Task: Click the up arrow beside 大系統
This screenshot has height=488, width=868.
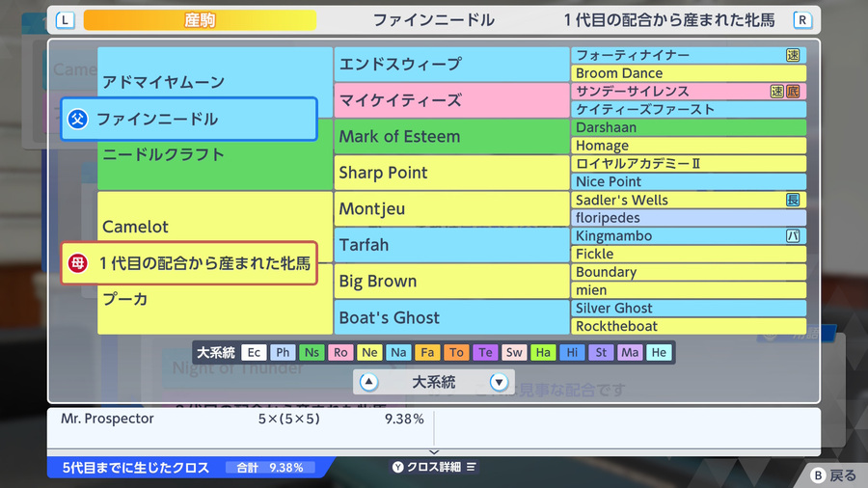Action: click(368, 382)
